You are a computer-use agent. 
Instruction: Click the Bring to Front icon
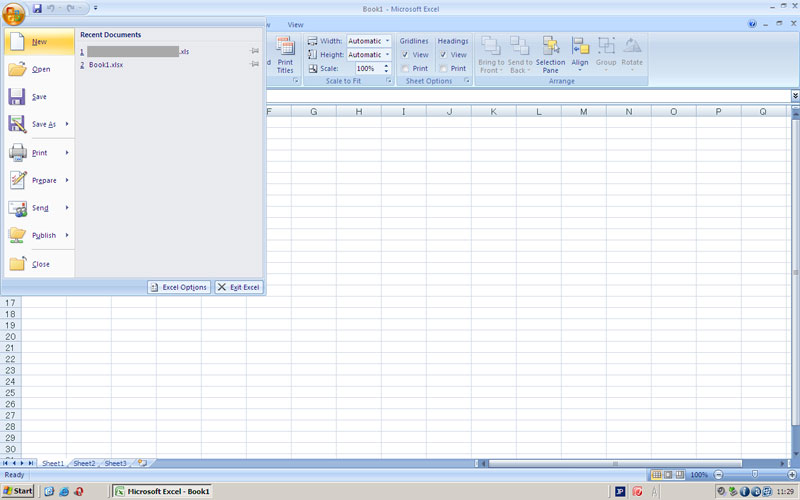point(491,55)
